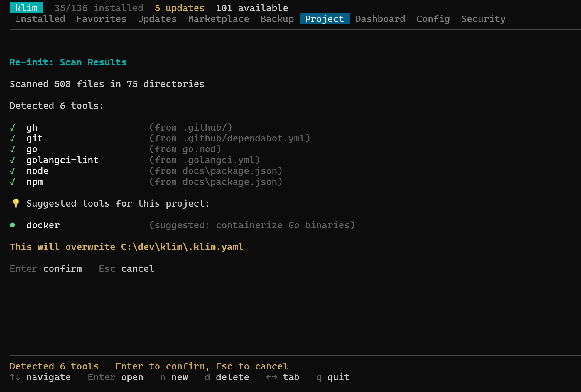Click the go row green checkmark
581x392 pixels.
13,149
